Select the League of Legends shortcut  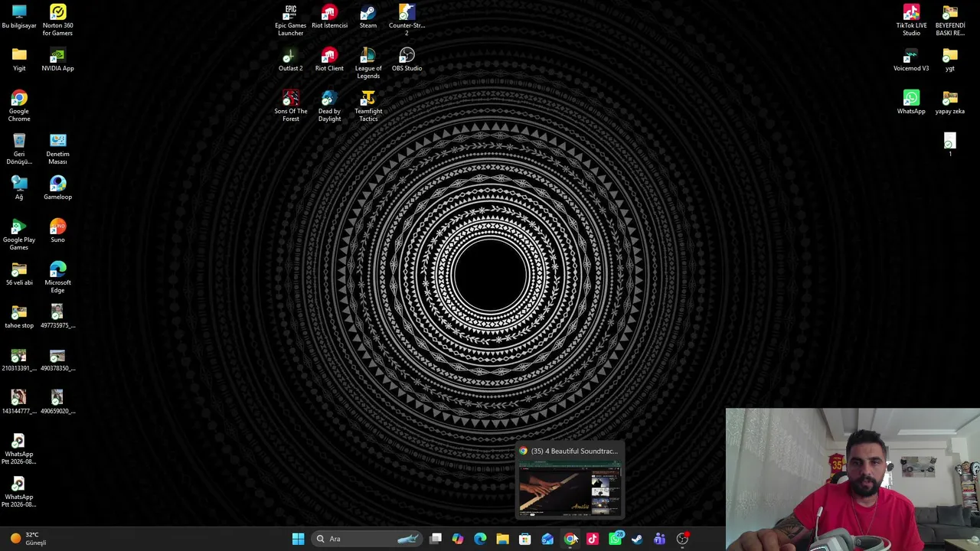[x=368, y=64]
